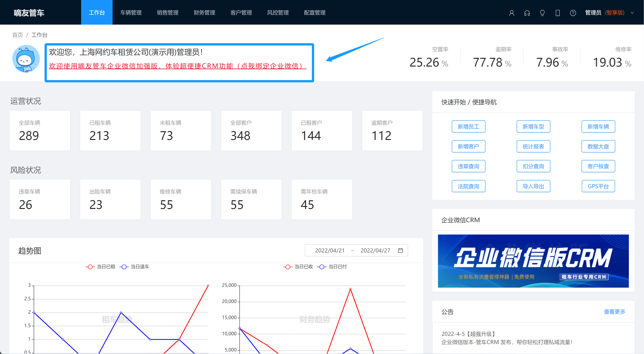Viewport: 644px width, 354px height.
Task: Click the robot mascot avatar
Action: [26, 59]
